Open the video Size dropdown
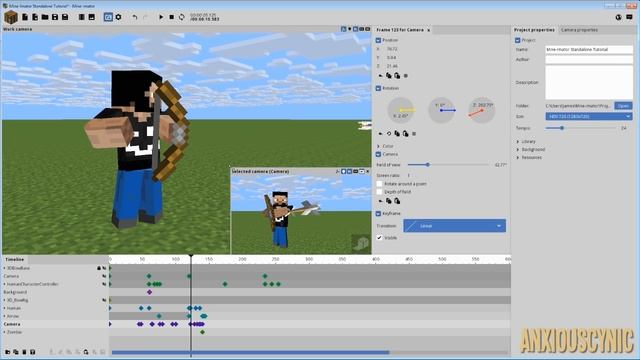 [x=589, y=117]
